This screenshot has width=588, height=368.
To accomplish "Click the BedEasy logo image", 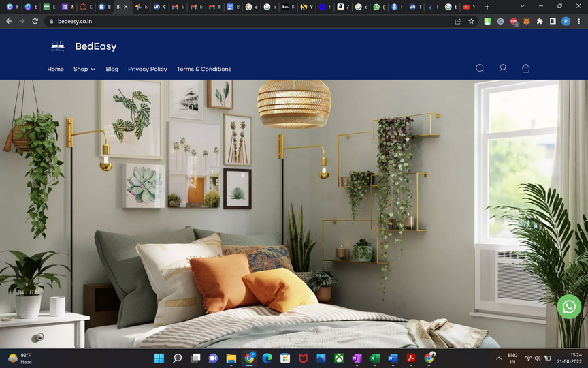I will click(x=58, y=46).
